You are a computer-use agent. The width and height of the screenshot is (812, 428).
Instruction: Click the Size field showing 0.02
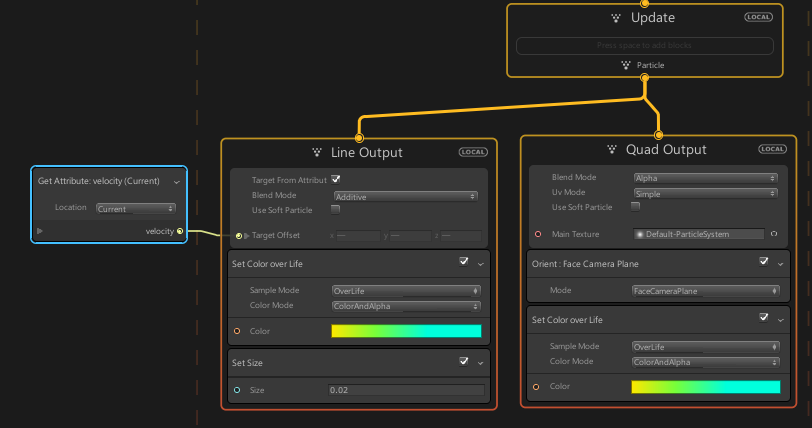[x=406, y=390]
